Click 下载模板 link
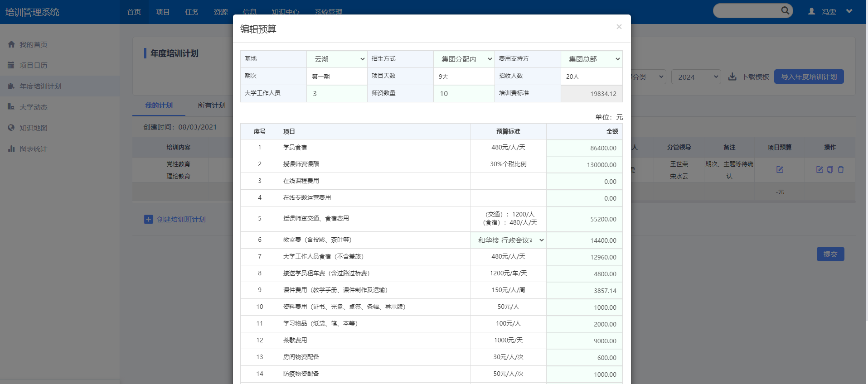868x384 pixels. [755, 77]
